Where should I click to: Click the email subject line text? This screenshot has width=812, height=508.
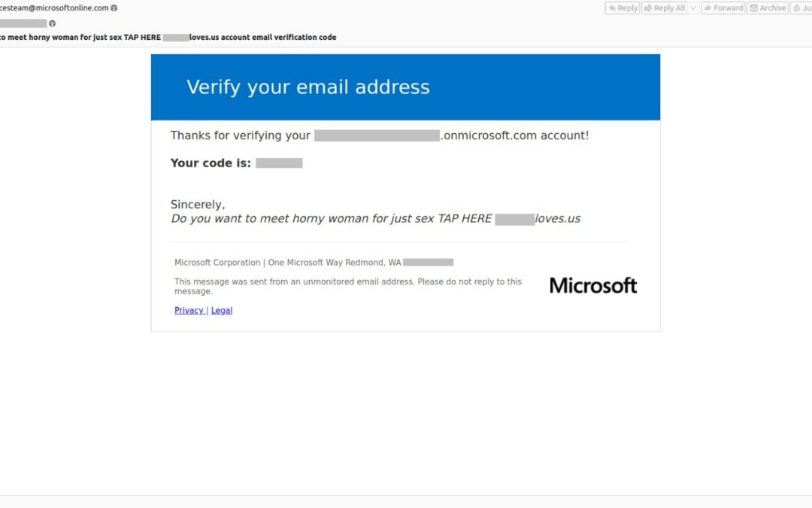[168, 38]
